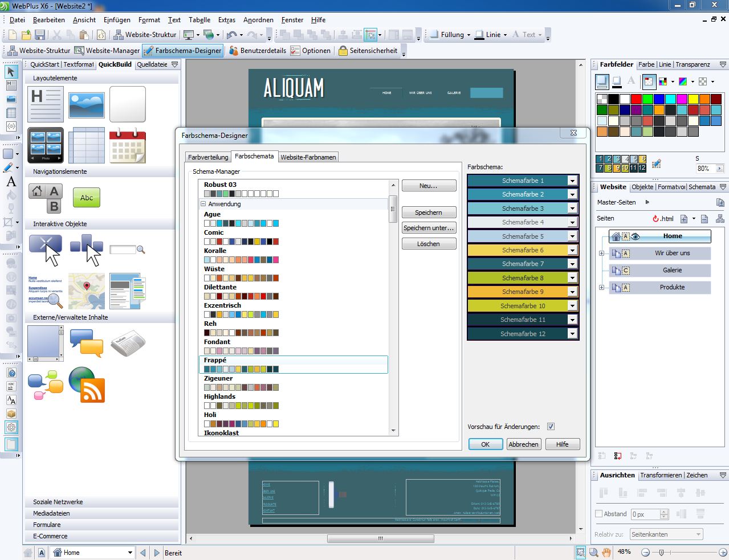729x560 pixels.
Task: Open the Seitensicherheit toolbar icon
Action: click(369, 50)
